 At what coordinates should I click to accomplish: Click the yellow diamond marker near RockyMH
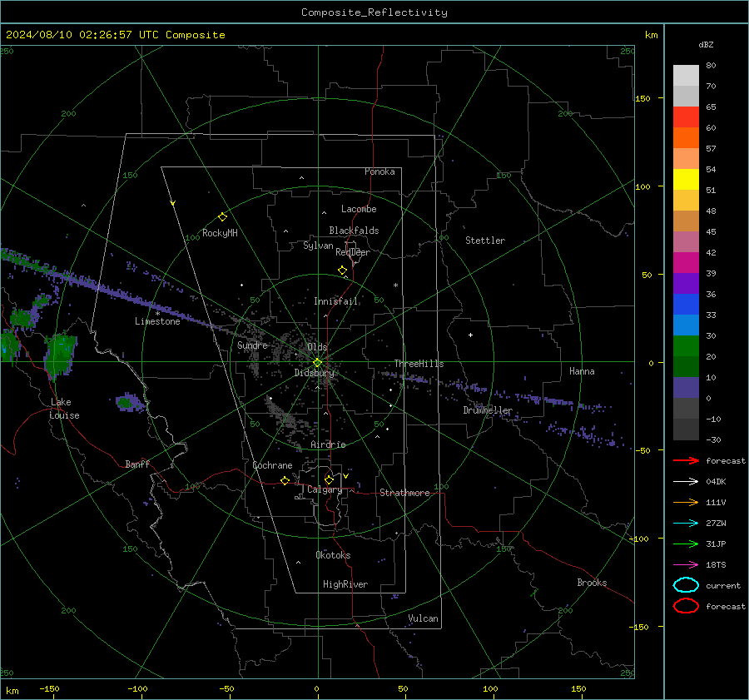222,217
